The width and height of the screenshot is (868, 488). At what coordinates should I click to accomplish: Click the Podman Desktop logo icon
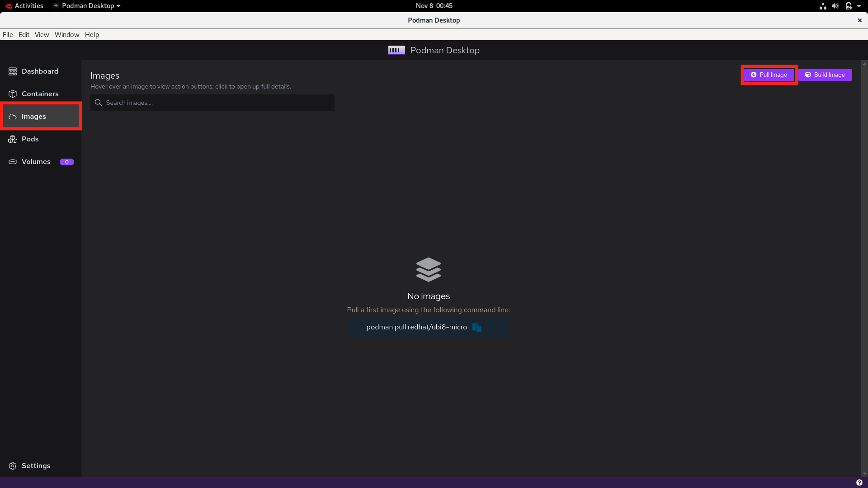[x=396, y=50]
